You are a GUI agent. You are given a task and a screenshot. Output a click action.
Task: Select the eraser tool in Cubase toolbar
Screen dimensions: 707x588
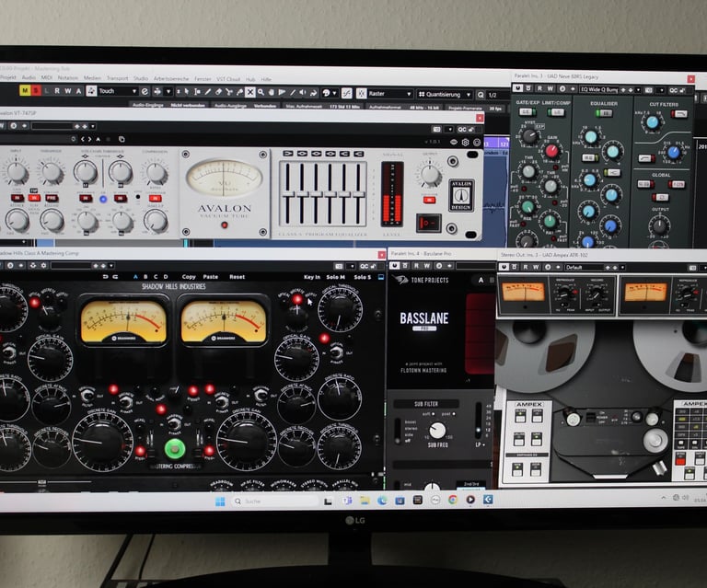click(219, 92)
